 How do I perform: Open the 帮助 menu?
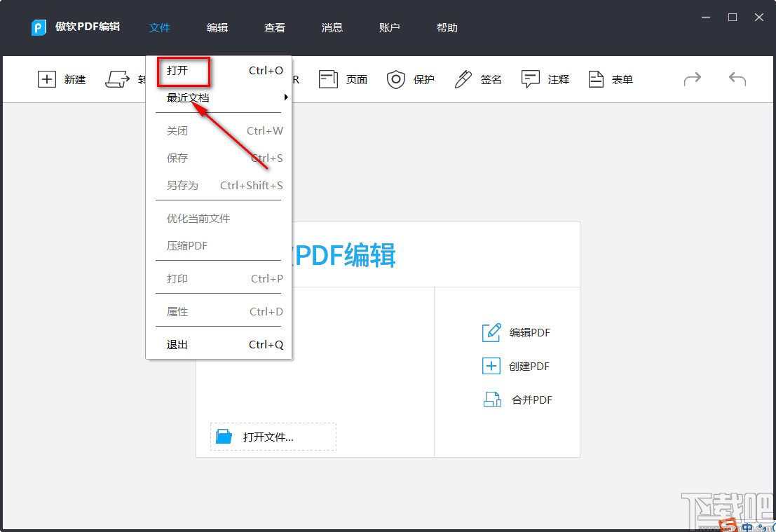click(x=447, y=28)
